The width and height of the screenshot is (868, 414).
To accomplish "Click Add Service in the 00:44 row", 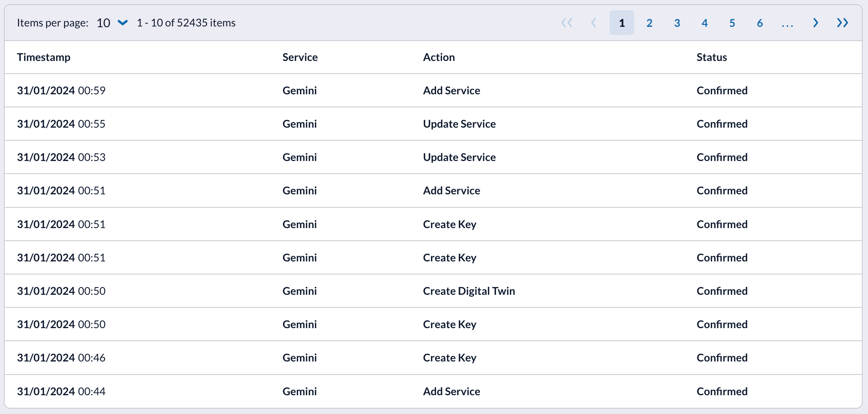I will [x=452, y=391].
